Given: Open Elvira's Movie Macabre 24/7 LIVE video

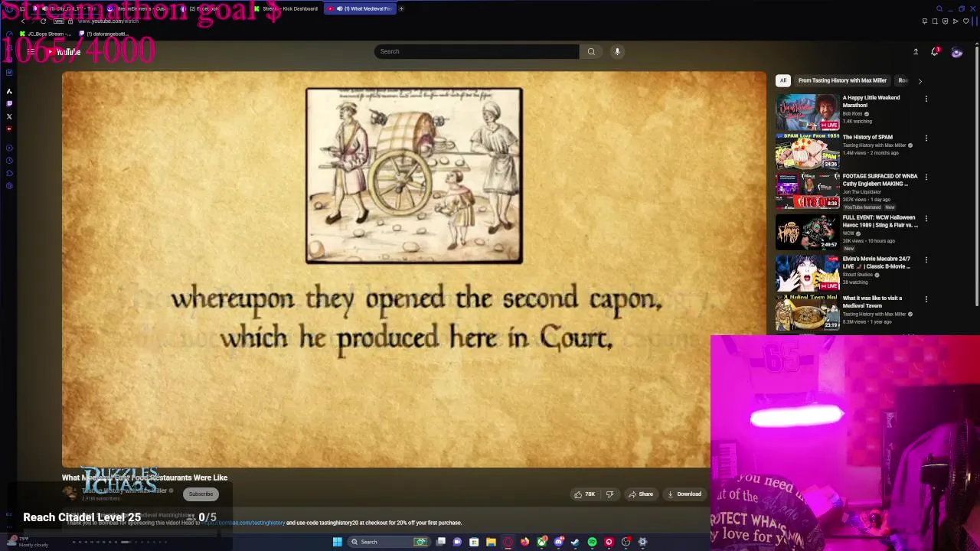Looking at the screenshot, I should pyautogui.click(x=877, y=262).
